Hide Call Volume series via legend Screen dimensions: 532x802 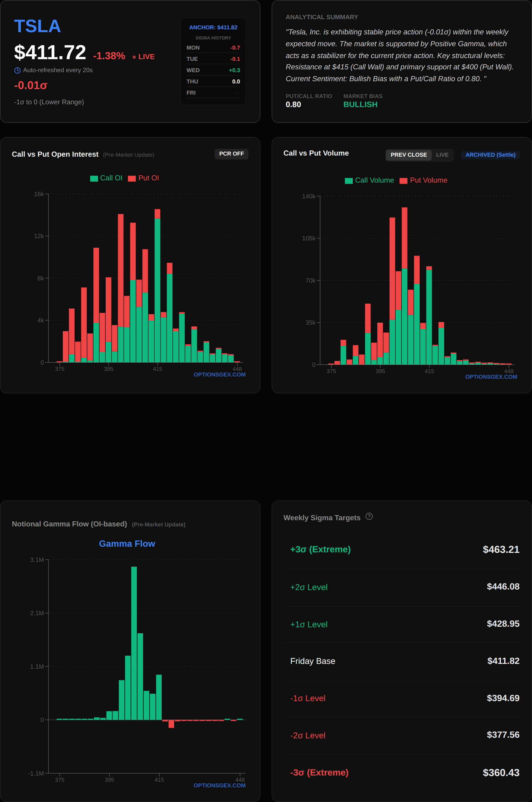tap(349, 181)
